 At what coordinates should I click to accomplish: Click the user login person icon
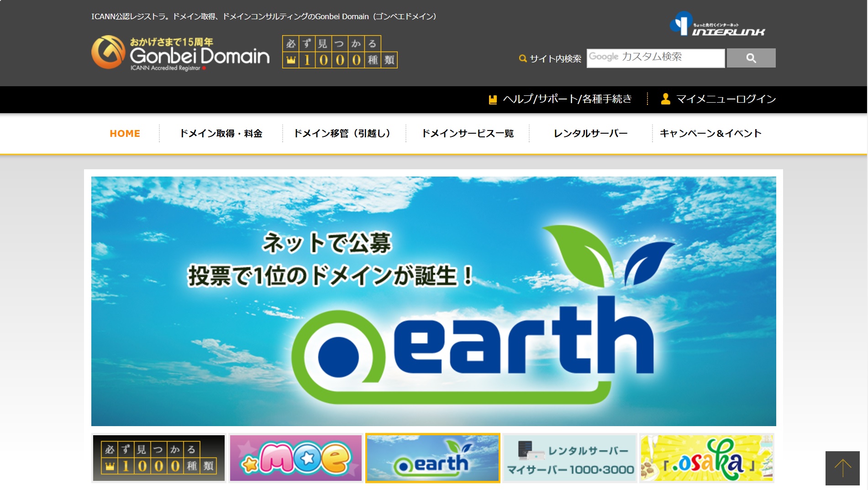point(665,99)
